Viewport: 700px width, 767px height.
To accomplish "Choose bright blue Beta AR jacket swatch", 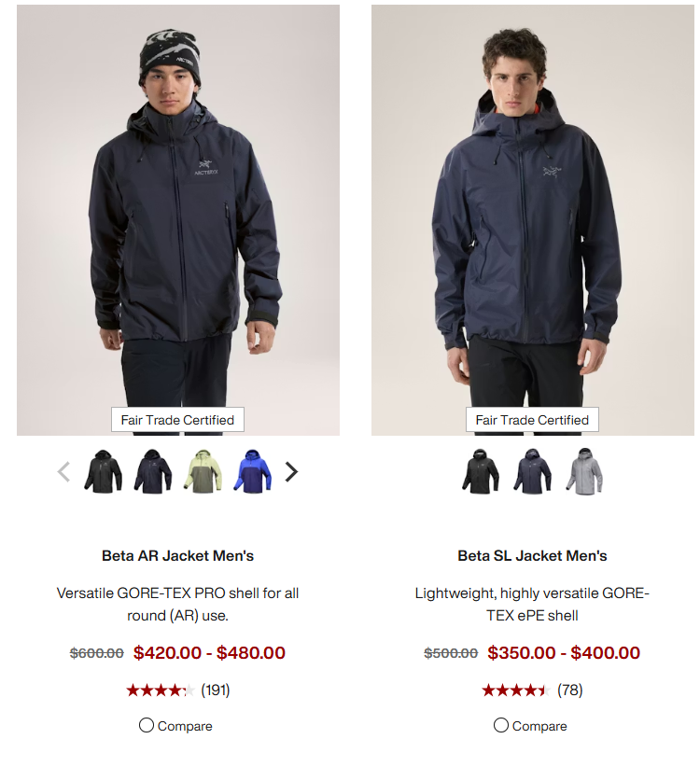I will pos(253,471).
